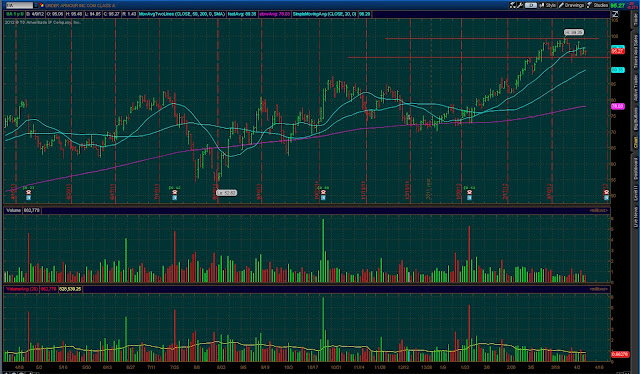Click the flask quick study icon
This screenshot has width=640, height=374.
click(513, 5)
